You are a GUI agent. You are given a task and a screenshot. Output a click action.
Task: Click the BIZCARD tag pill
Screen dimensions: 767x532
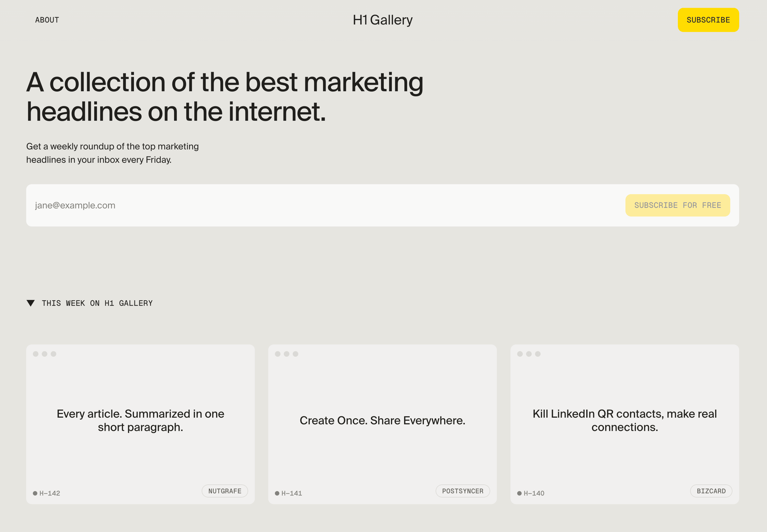pos(711,491)
